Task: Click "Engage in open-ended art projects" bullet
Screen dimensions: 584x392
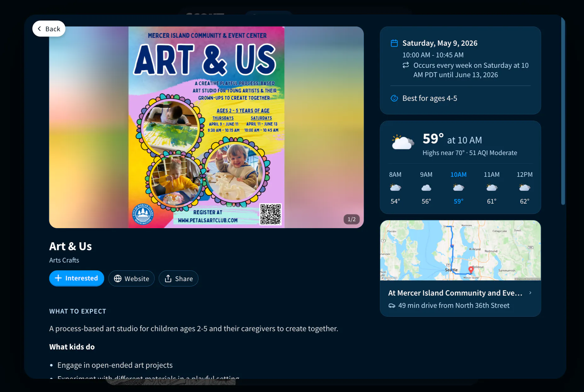Action: [115, 365]
